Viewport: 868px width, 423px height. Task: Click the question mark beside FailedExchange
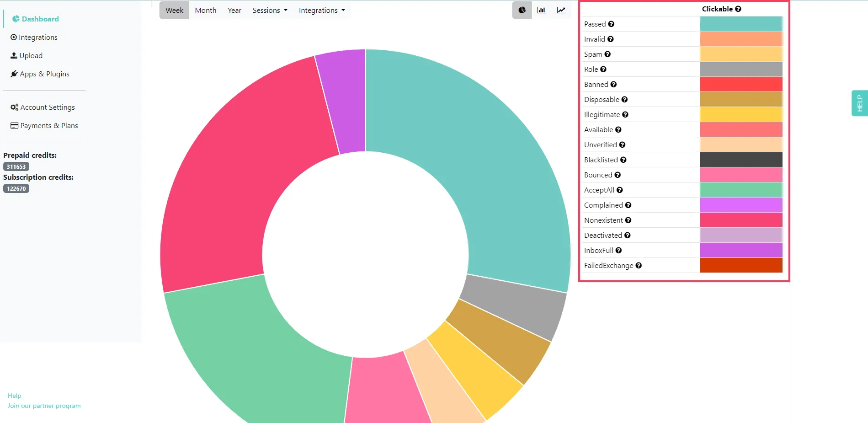pyautogui.click(x=639, y=266)
